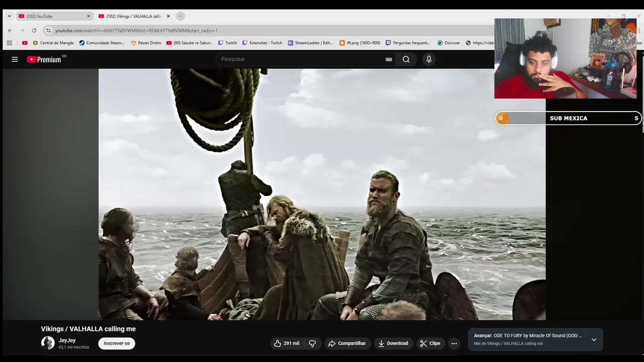644x362 pixels.
Task: Open the Passei Direto bookmark
Action: click(x=146, y=43)
